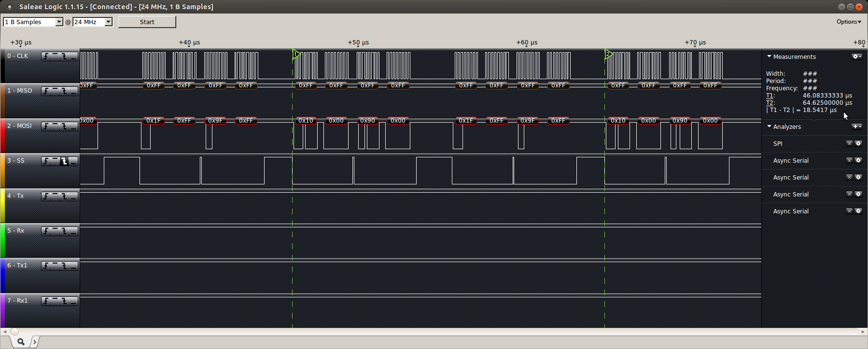Click the horizontal scrollbar thumb
This screenshot has width=868, height=349.
click(14, 332)
